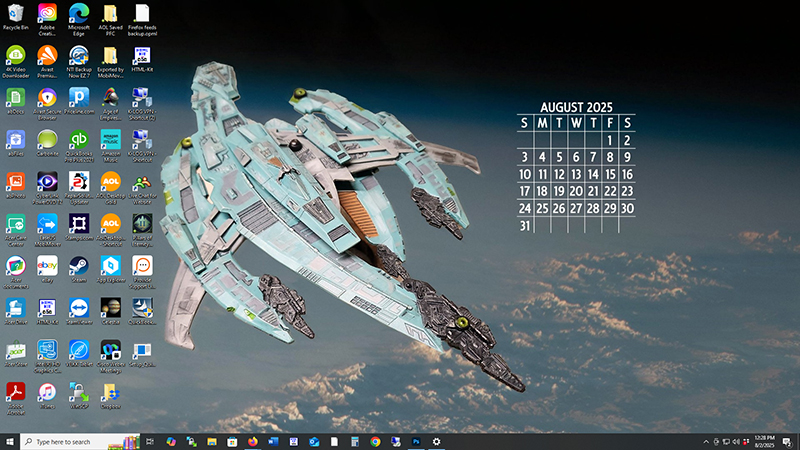Image resolution: width=800 pixels, height=450 pixels.
Task: Select the eBay desktop shortcut
Action: [x=47, y=269]
